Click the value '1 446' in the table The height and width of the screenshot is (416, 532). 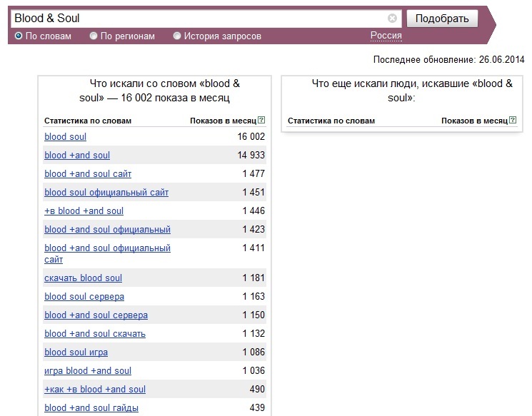pyautogui.click(x=254, y=211)
